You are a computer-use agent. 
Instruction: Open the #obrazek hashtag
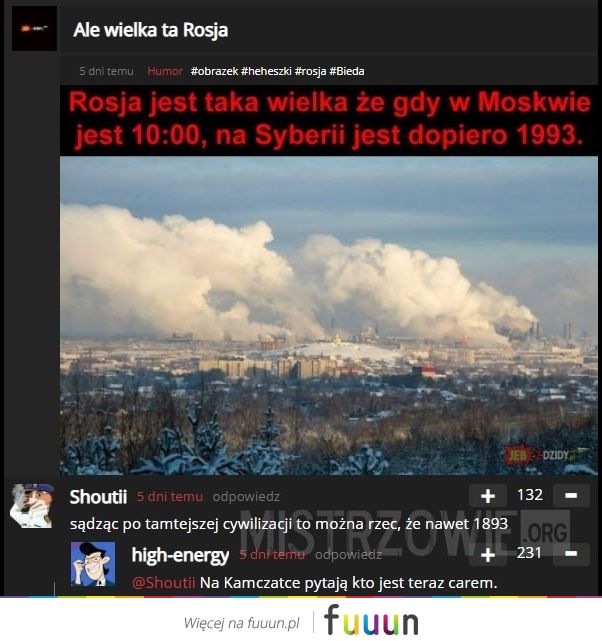pos(214,71)
